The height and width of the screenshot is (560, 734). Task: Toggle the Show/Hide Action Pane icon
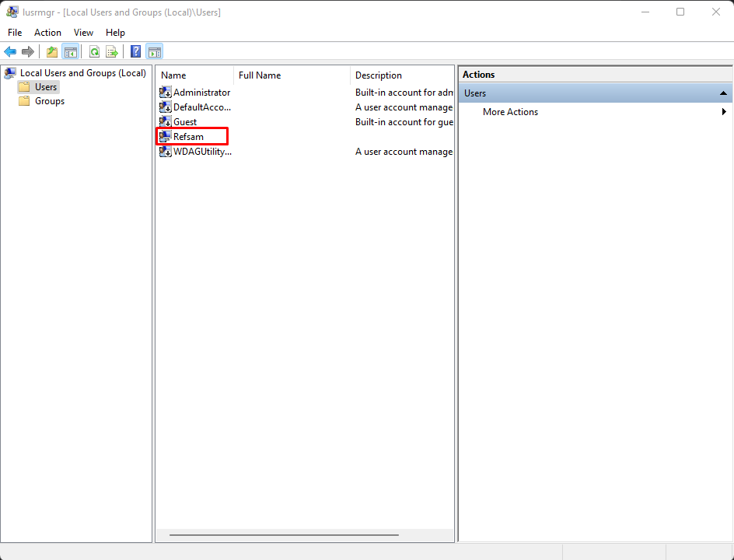coord(154,51)
